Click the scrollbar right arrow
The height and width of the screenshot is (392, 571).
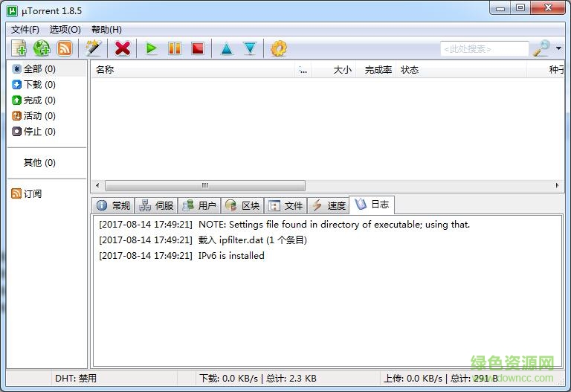[557, 185]
